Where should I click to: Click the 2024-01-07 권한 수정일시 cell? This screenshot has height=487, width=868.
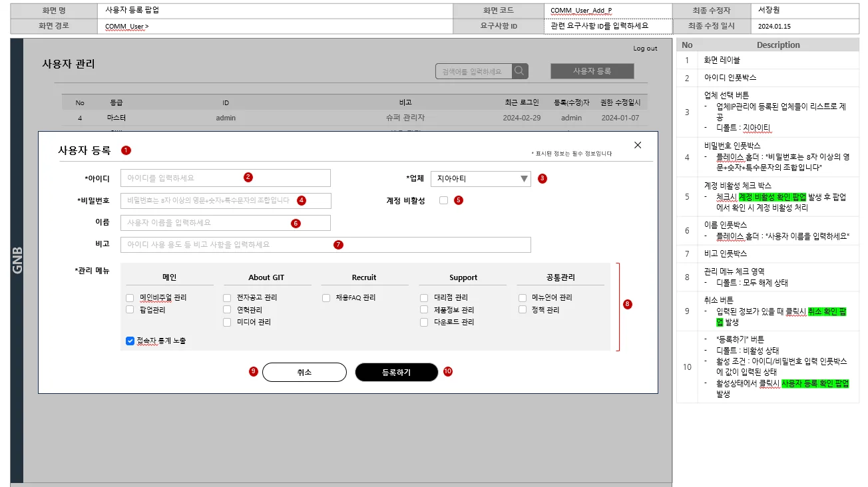[x=620, y=118]
